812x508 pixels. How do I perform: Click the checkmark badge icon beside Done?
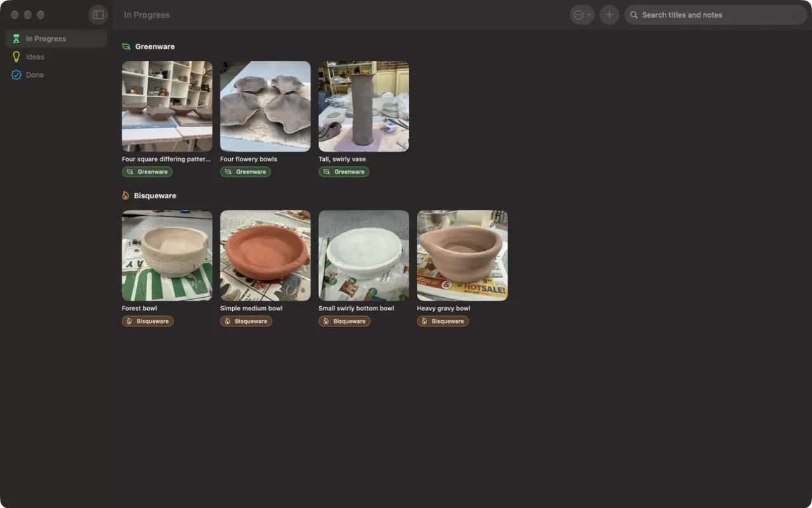click(16, 75)
